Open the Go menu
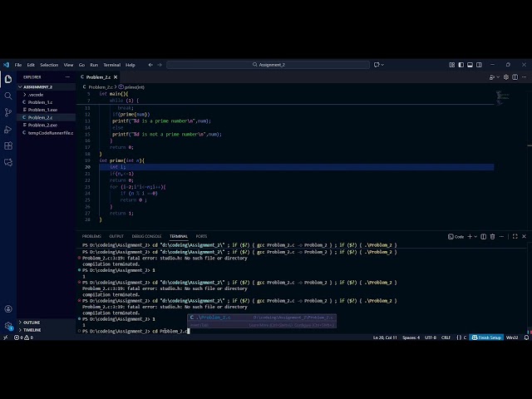 (x=81, y=65)
